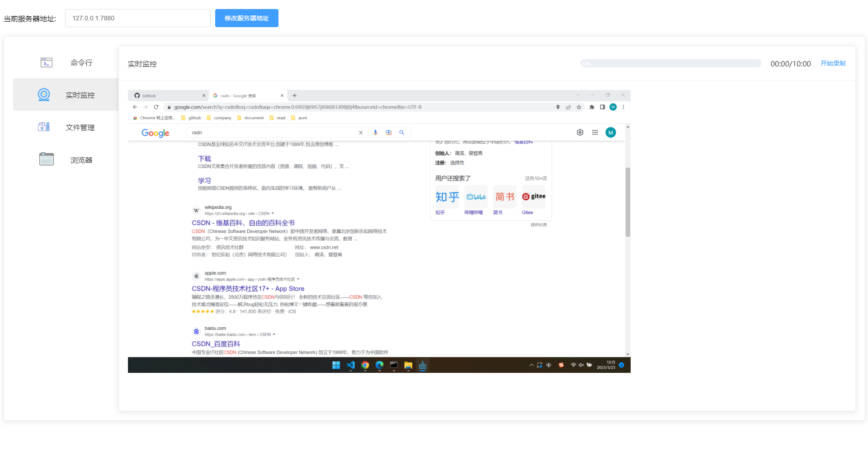Screen dimensions: 868x456
Task: Clear the search query with the X icon
Action: pyautogui.click(x=361, y=132)
